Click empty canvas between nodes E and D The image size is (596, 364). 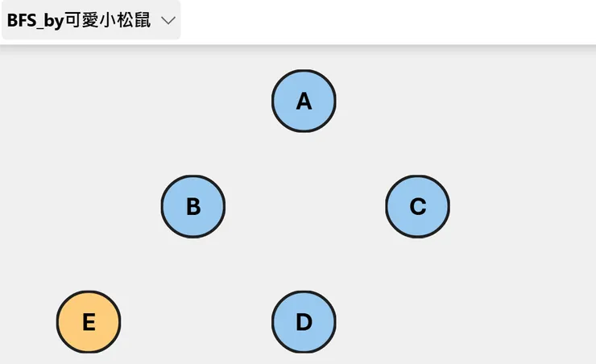pyautogui.click(x=196, y=322)
